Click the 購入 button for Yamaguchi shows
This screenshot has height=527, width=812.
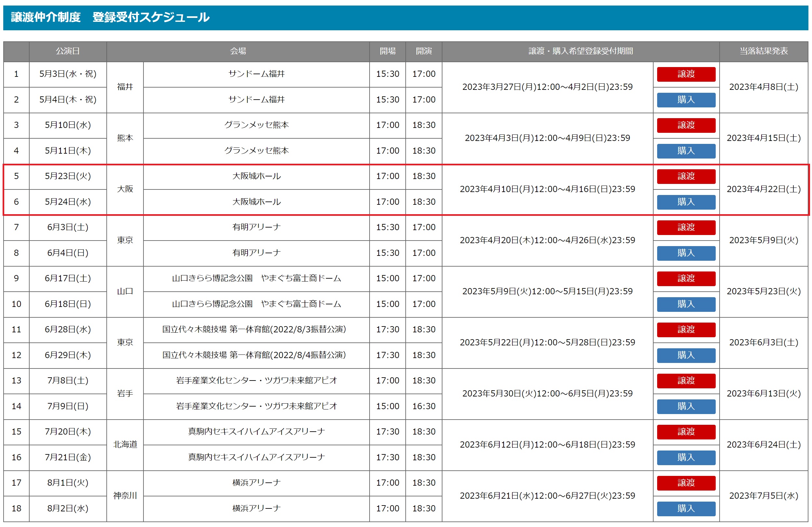pyautogui.click(x=686, y=304)
